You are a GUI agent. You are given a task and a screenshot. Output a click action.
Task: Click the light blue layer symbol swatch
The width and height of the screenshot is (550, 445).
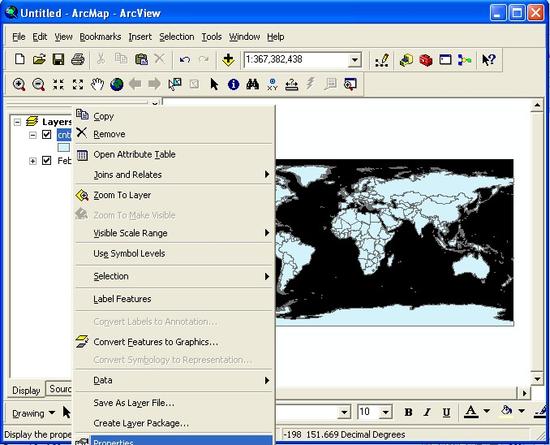point(64,148)
